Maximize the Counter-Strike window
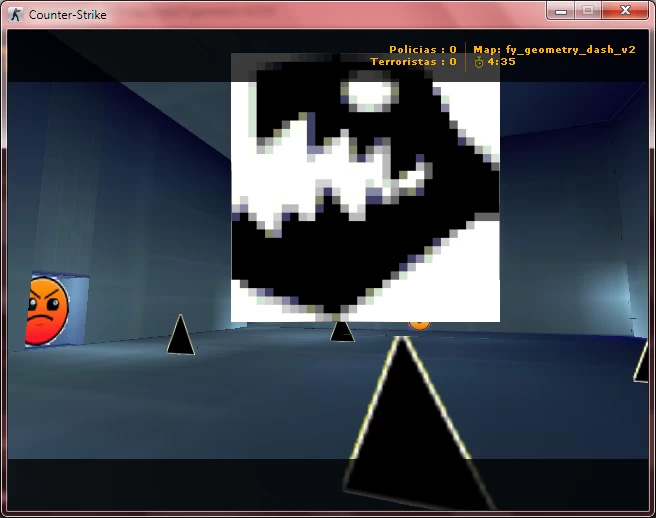656x518 pixels. 588,11
